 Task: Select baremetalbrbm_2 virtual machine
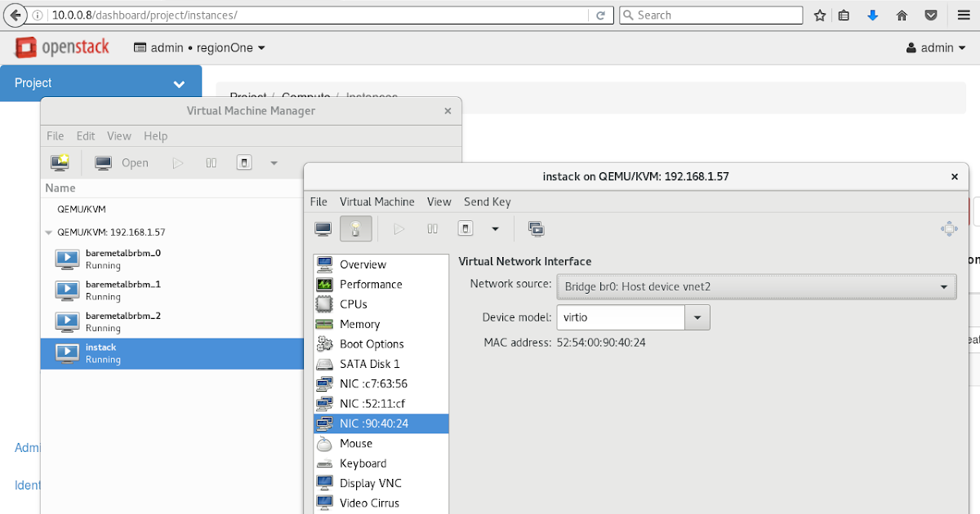tap(171, 321)
